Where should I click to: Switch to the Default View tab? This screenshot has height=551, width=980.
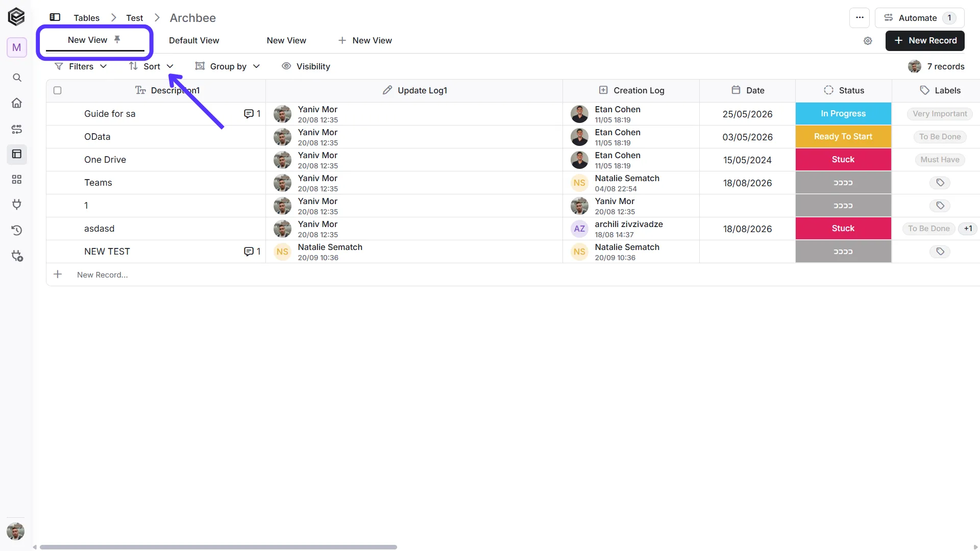click(194, 40)
